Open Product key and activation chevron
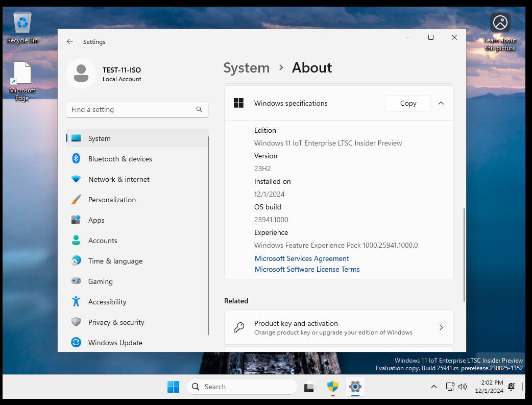 point(441,327)
